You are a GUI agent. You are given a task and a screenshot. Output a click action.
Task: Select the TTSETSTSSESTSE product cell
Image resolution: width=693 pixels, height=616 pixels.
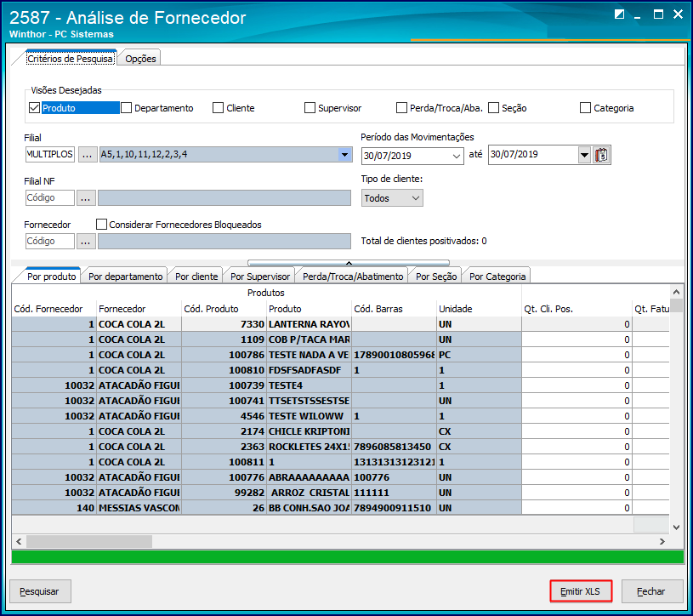(x=309, y=401)
